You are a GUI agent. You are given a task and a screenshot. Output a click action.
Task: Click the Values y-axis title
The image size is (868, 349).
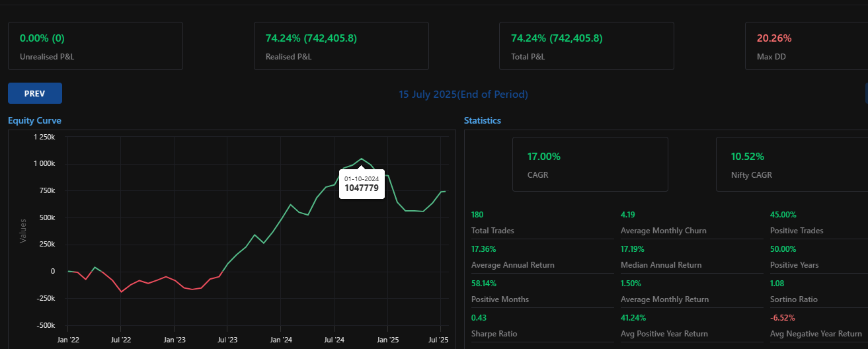[23, 231]
